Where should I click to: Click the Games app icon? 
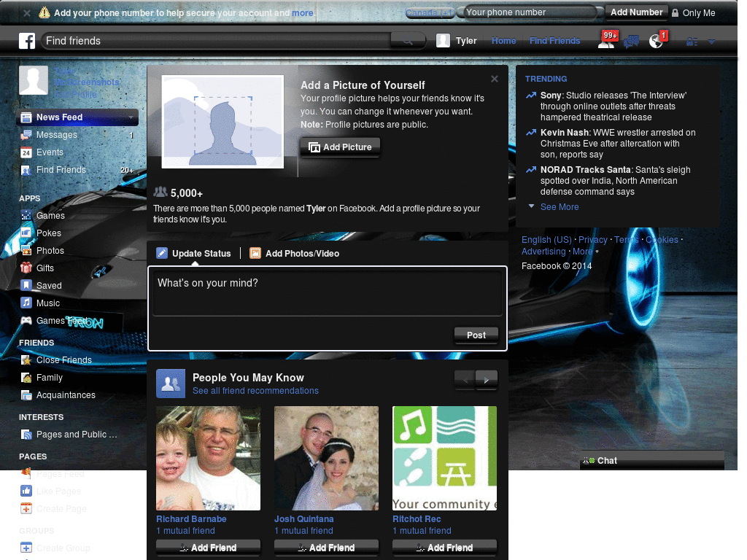click(26, 216)
